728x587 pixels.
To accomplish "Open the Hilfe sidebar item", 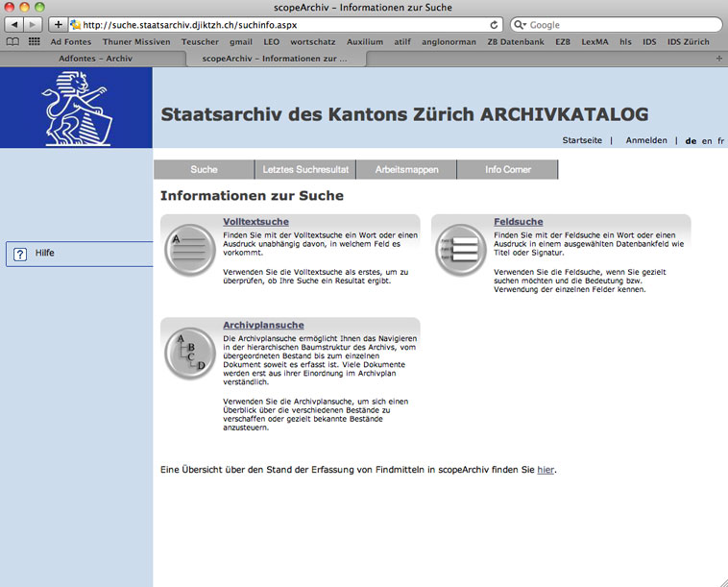I will (80, 254).
